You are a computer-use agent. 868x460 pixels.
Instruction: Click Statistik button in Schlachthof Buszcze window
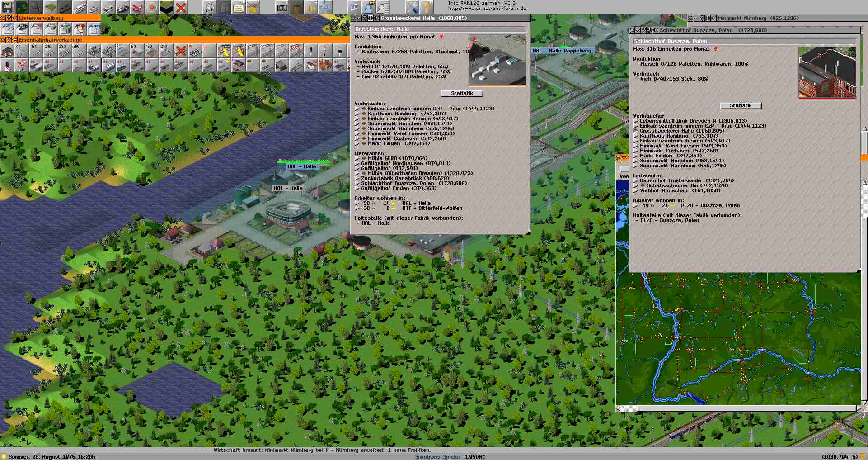tap(741, 105)
